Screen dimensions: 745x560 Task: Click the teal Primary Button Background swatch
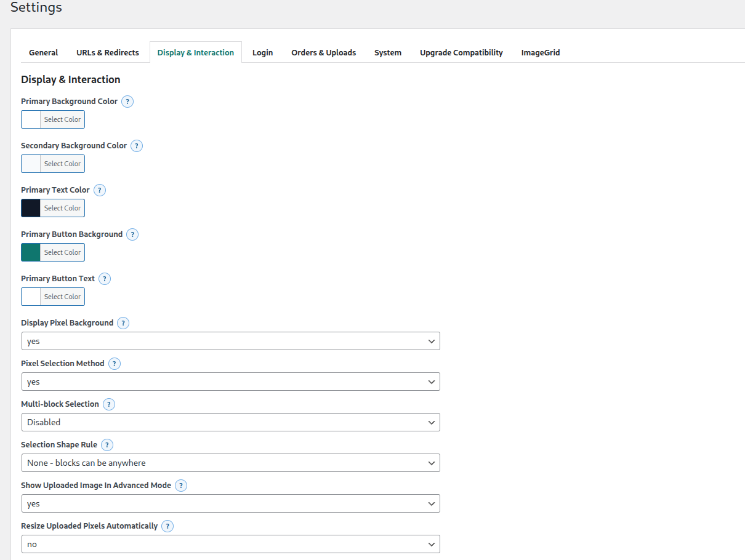[31, 252]
